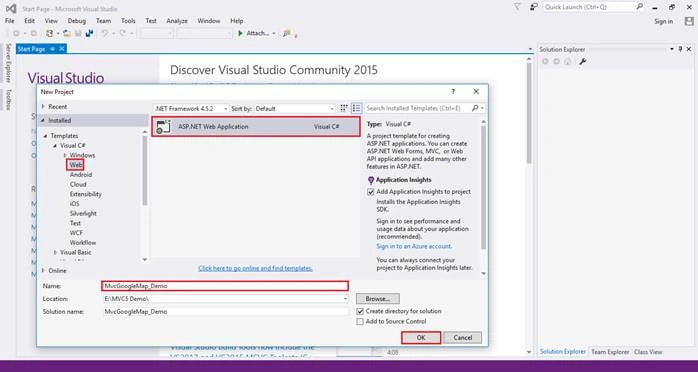Viewport: 698px width, 372px height.
Task: Click the Navigate Forward toolbar icon
Action: click(33, 33)
